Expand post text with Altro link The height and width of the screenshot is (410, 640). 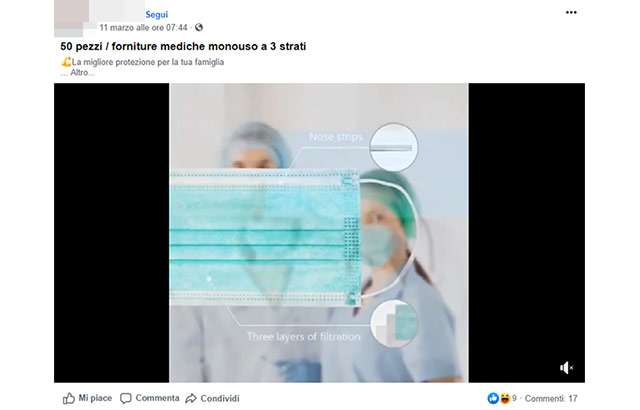(x=79, y=73)
